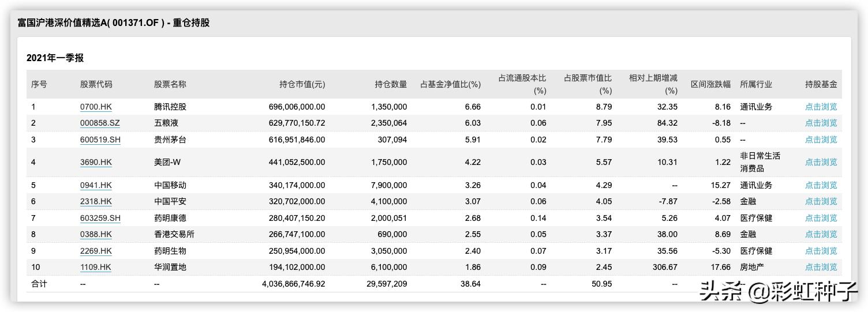Click total holding value 4,036,866,746.92

[293, 284]
